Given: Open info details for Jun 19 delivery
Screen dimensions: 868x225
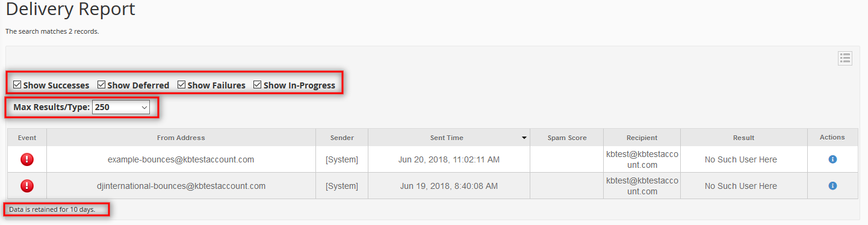Looking at the screenshot, I should [832, 186].
